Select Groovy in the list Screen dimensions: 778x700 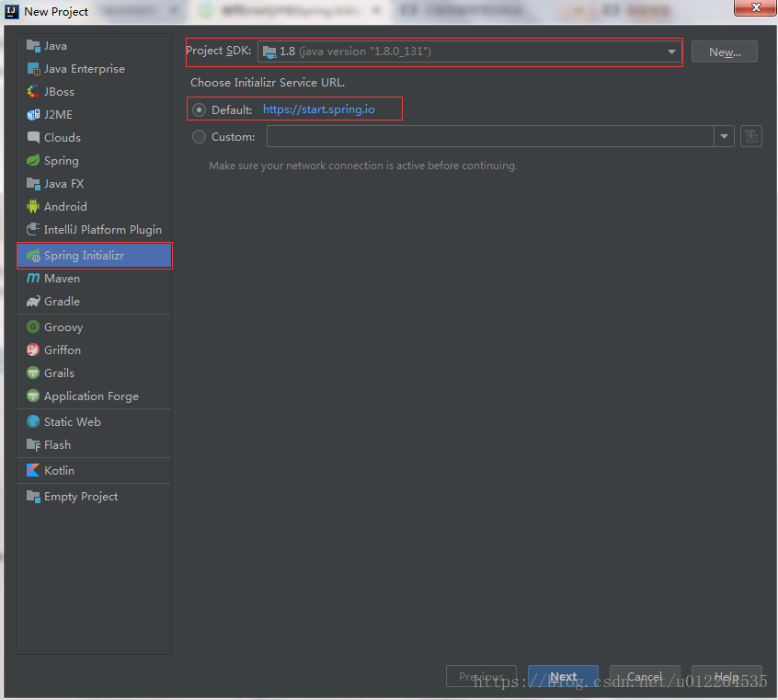(x=94, y=327)
